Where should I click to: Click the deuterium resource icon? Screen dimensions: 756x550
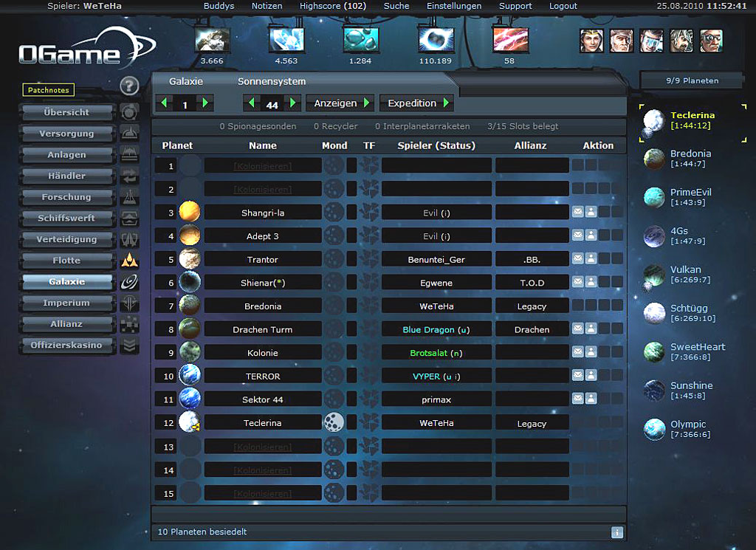coord(361,40)
